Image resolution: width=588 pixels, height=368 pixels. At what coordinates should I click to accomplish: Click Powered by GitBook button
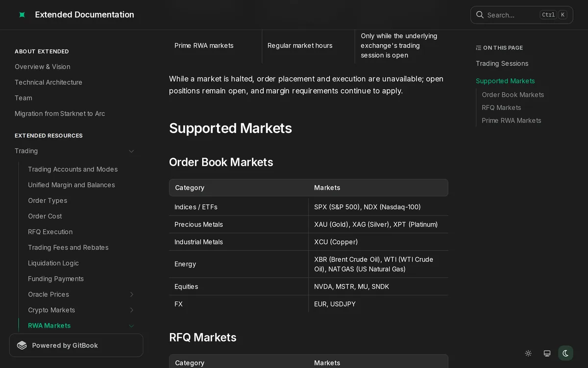76,345
